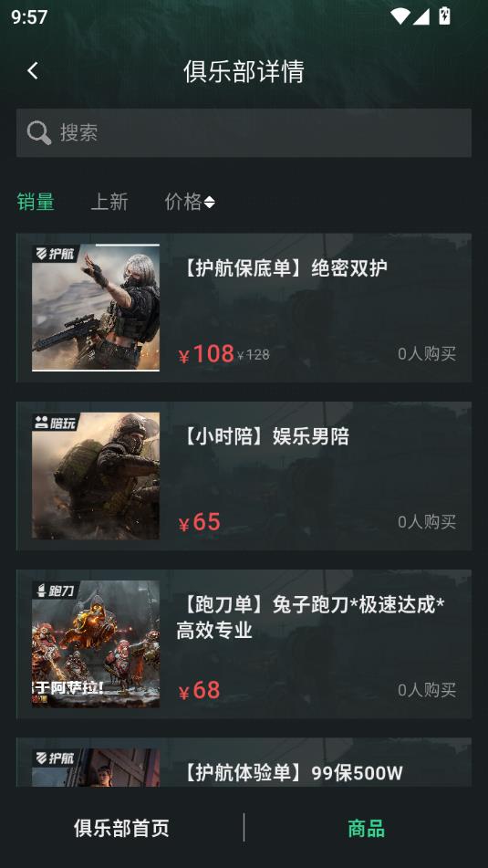Viewport: 488px width, 868px height.
Task: Tap the battery status icon
Action: [444, 16]
